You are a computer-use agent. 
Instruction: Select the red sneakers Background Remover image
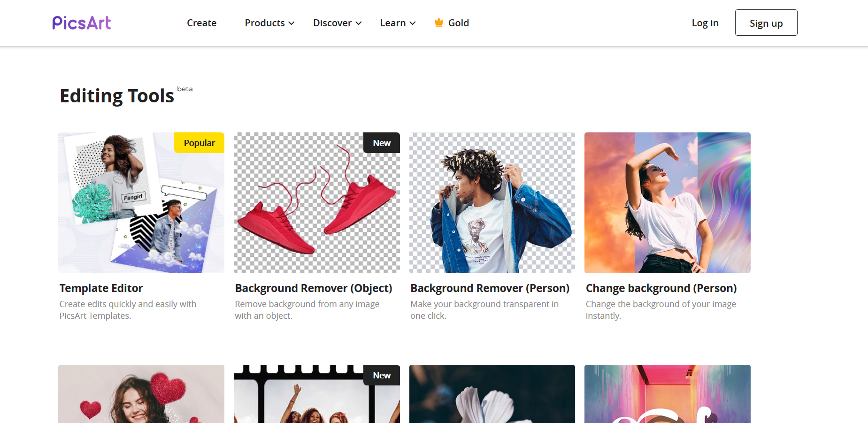click(x=317, y=203)
